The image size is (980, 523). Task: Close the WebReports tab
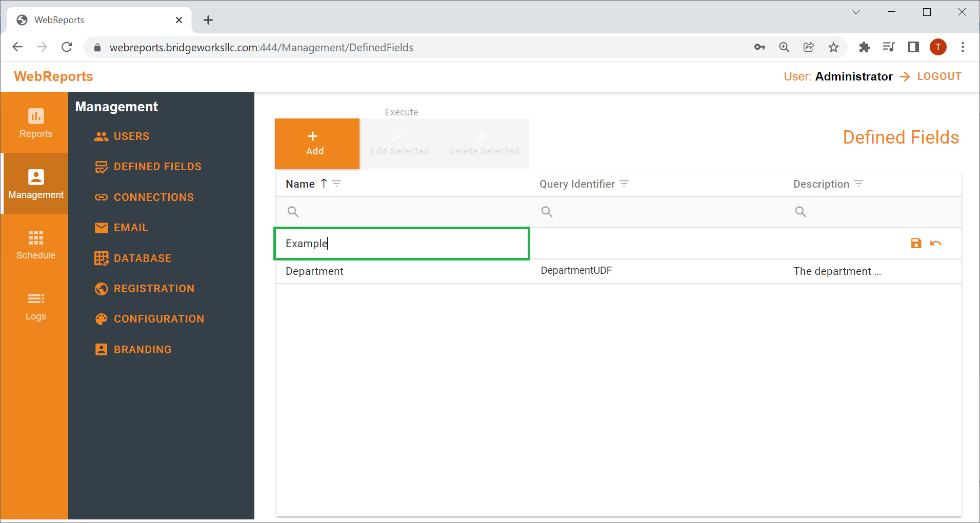(x=179, y=20)
